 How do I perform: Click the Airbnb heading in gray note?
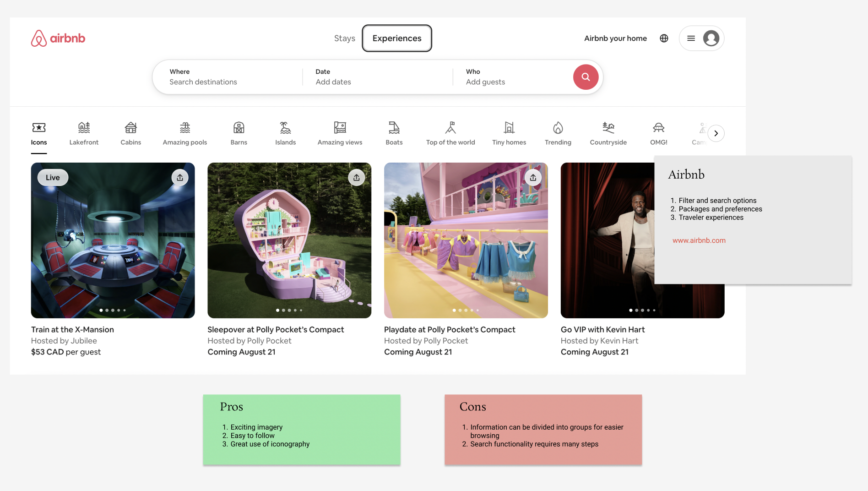click(686, 175)
